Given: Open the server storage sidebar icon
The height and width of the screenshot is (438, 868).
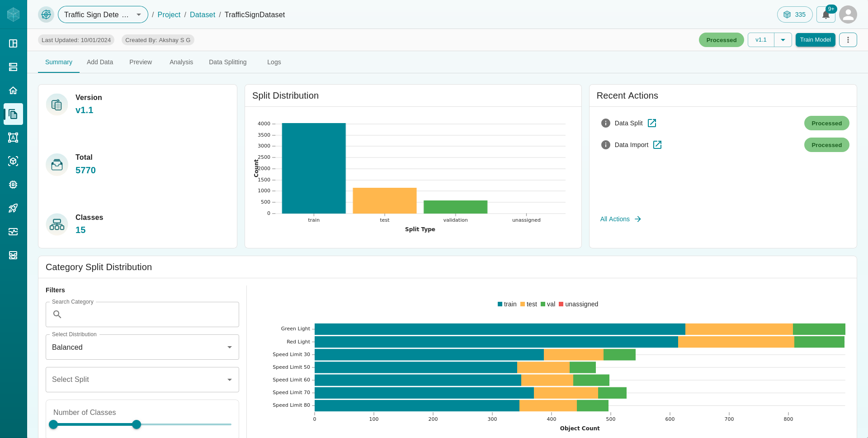Looking at the screenshot, I should pos(13,67).
